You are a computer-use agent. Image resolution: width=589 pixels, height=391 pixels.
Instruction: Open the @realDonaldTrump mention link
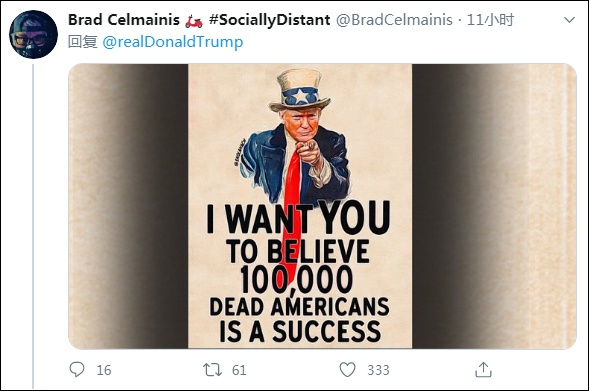(x=173, y=42)
